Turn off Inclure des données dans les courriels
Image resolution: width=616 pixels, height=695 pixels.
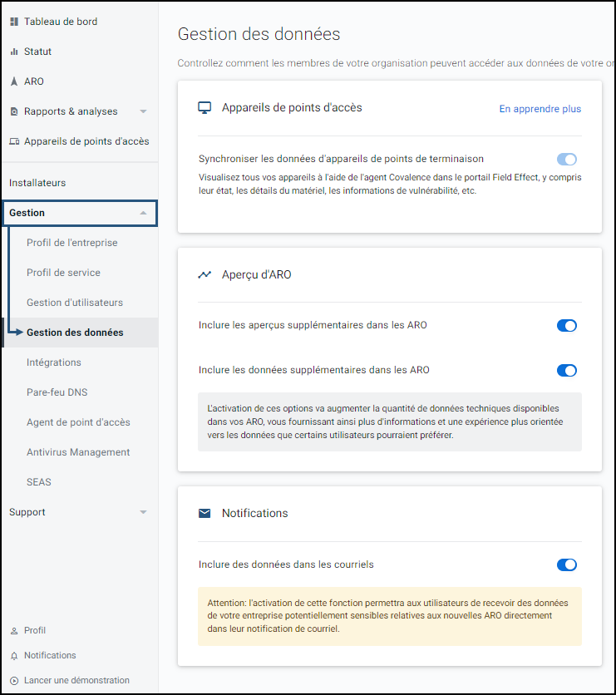pyautogui.click(x=567, y=564)
